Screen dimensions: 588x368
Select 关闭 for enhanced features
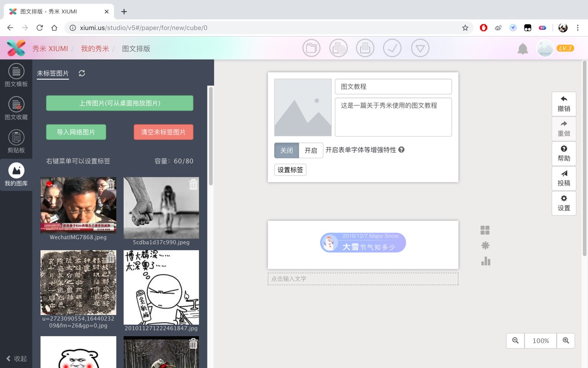tap(286, 150)
